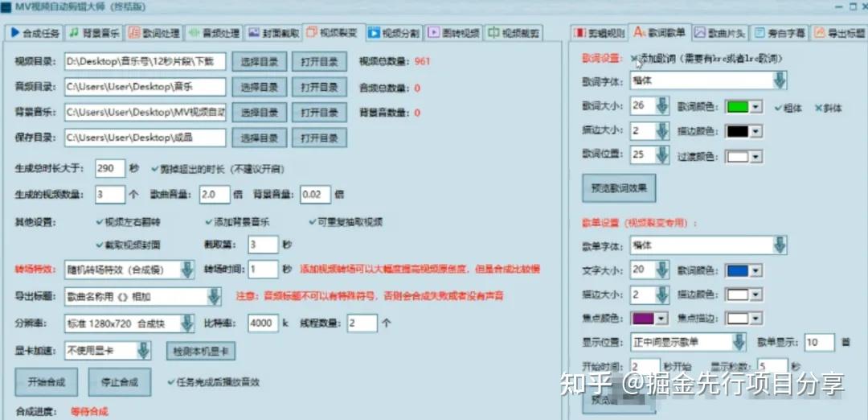Select the 导出标题 tab

click(x=840, y=33)
